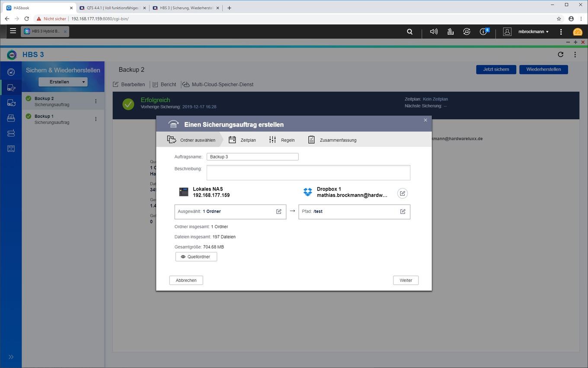This screenshot has height=368, width=588.
Task: Click the Wiederherstellen button
Action: coord(543,69)
